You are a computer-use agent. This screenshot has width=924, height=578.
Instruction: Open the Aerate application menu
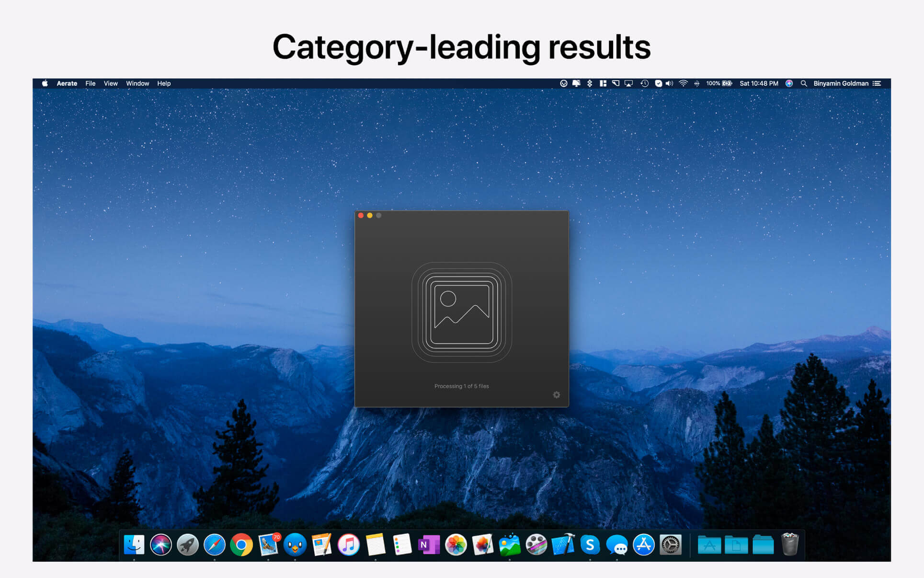[67, 83]
